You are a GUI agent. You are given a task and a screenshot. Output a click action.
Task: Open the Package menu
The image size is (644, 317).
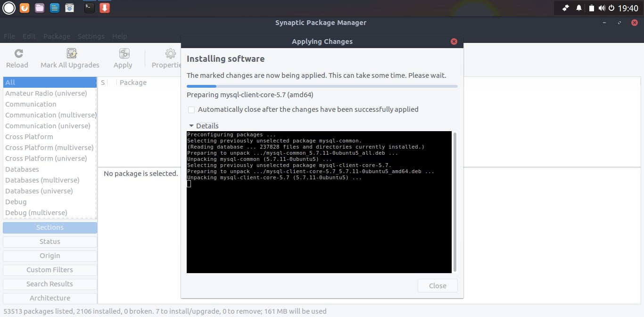coord(57,36)
